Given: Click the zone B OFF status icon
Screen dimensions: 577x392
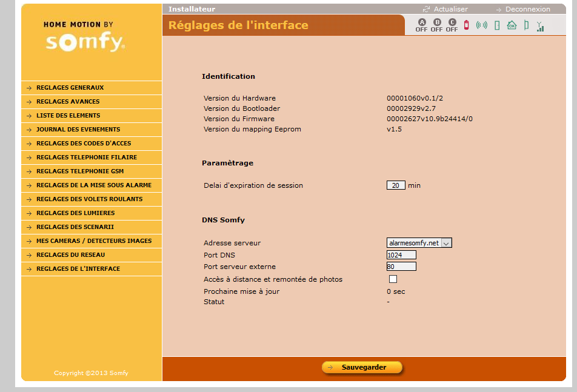Looking at the screenshot, I should click(x=436, y=25).
